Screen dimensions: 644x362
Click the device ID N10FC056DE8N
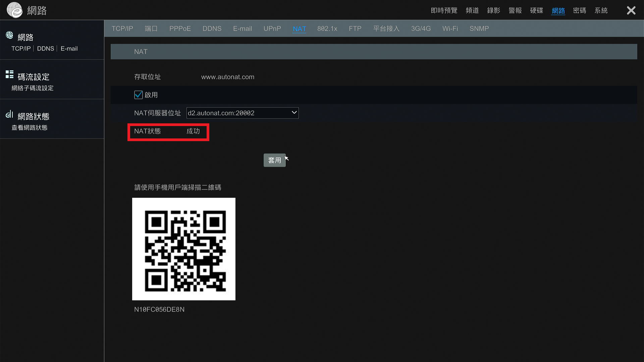coord(159,309)
